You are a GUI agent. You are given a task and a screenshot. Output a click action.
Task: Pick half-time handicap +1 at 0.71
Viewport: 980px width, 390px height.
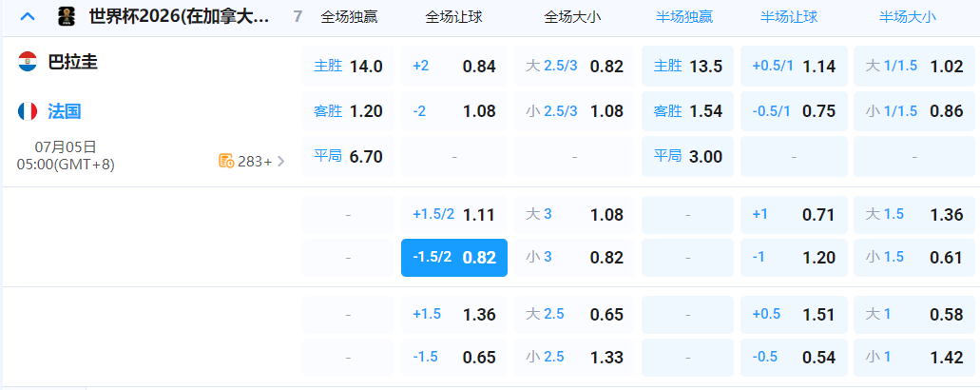click(794, 215)
